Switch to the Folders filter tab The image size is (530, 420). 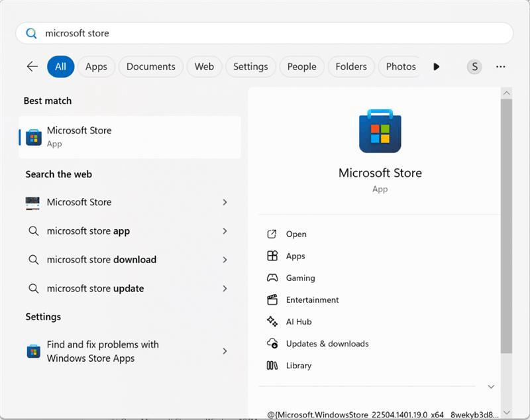351,66
